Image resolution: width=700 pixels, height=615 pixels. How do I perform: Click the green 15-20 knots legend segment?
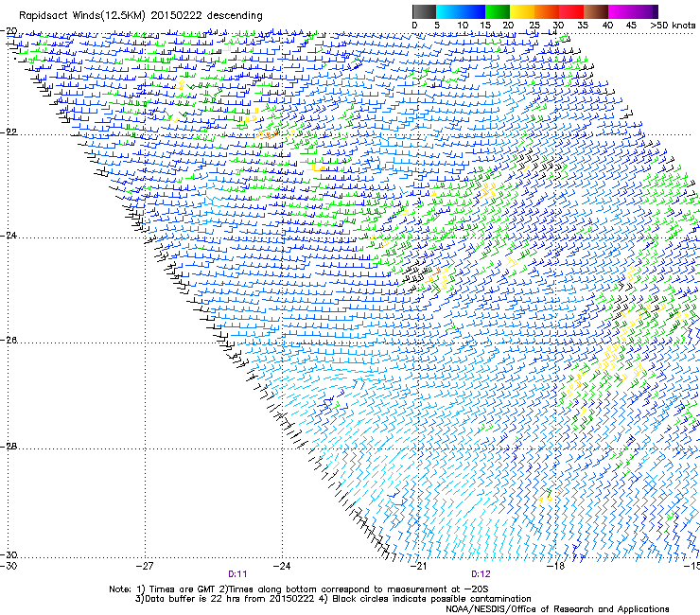point(497,11)
